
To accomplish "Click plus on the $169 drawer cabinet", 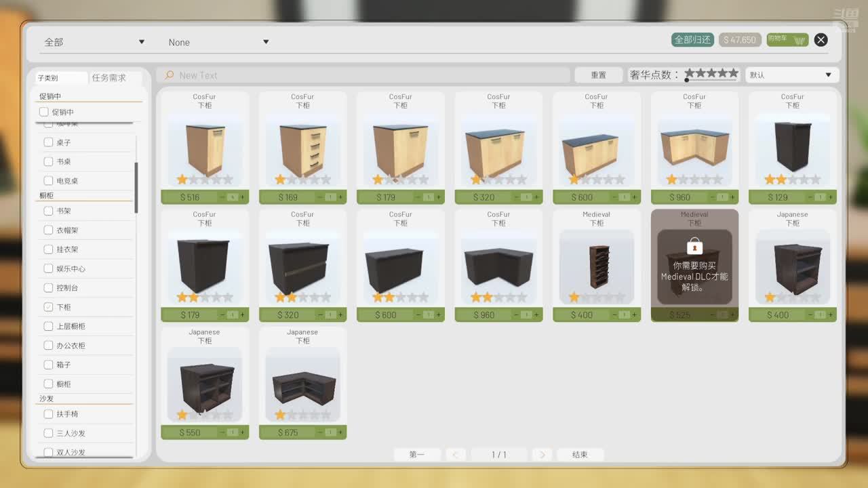I will [x=340, y=197].
